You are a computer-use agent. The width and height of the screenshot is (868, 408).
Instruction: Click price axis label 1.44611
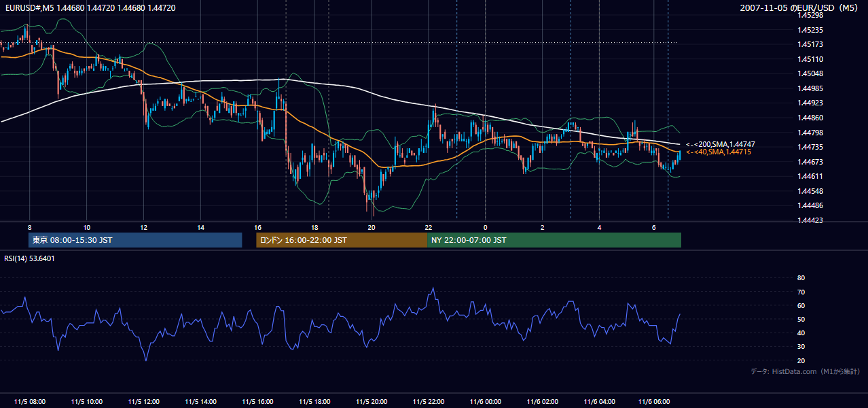pos(810,176)
